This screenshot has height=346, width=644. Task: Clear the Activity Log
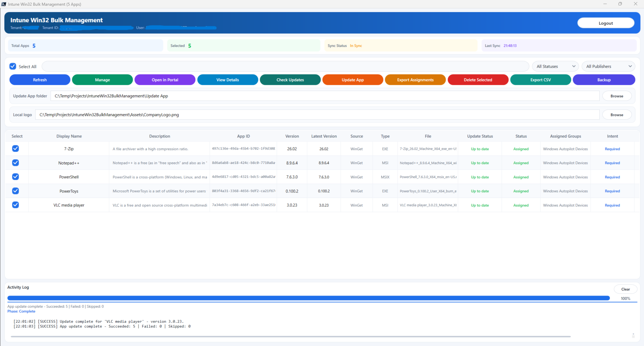point(626,289)
